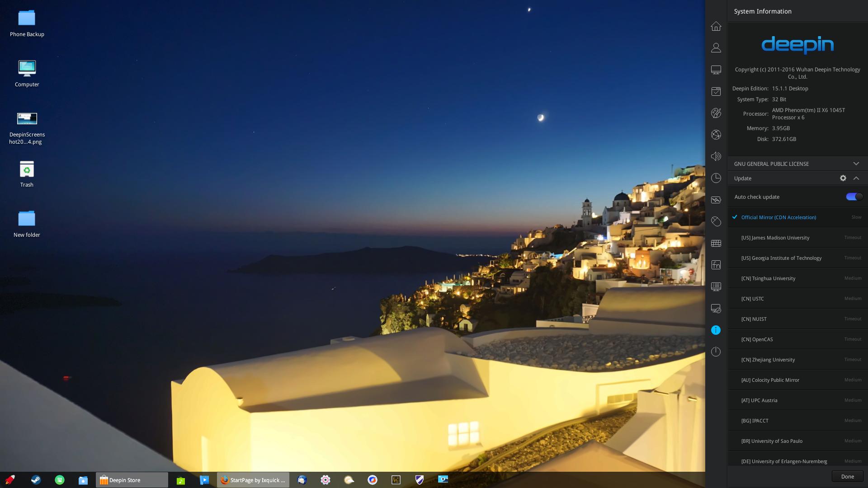Select [CN] Tsinghua University mirror
Viewport: 868px width, 488px height.
pos(768,278)
